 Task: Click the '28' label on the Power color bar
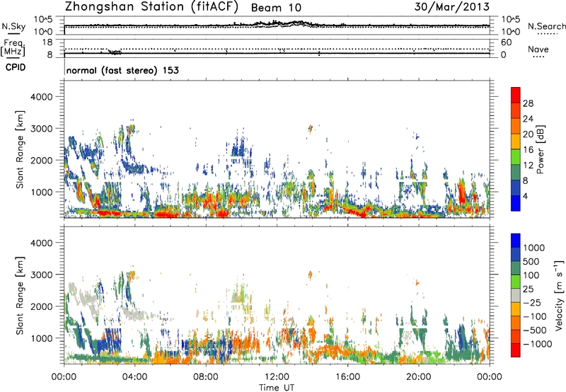(x=528, y=103)
